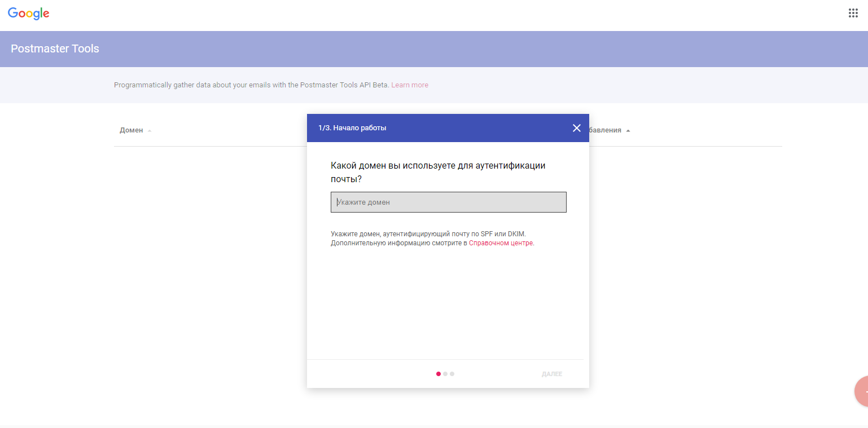
Task: Select the second step indicator dot
Action: (445, 374)
